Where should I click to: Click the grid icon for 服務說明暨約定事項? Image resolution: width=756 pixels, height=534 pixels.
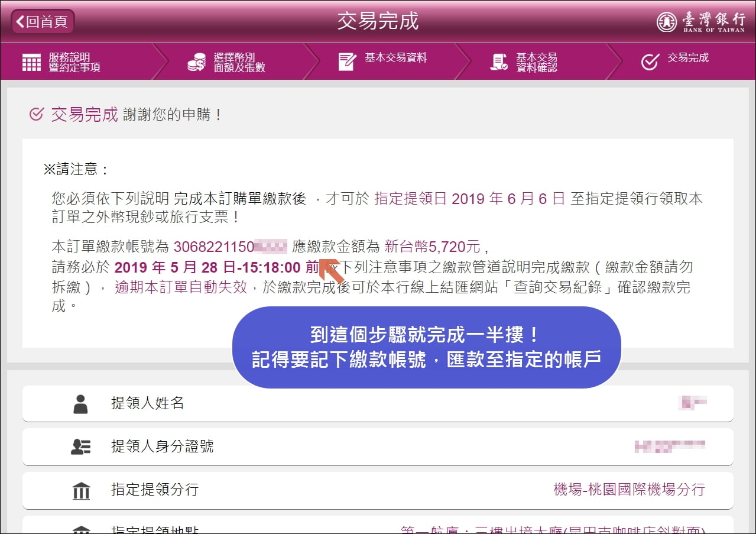(x=31, y=62)
